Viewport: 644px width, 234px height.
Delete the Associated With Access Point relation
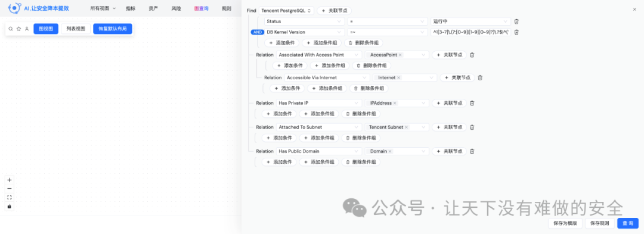[472, 55]
